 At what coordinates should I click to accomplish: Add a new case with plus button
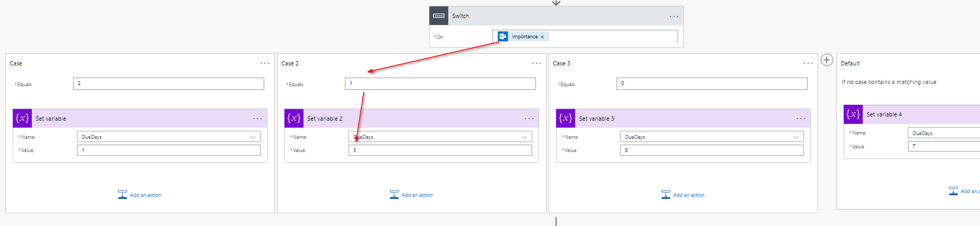826,60
